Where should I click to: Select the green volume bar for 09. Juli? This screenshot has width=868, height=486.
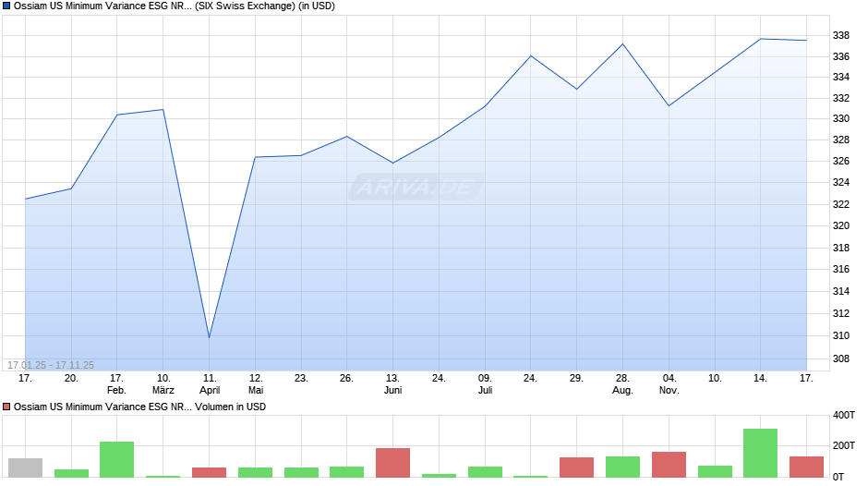pyautogui.click(x=485, y=471)
